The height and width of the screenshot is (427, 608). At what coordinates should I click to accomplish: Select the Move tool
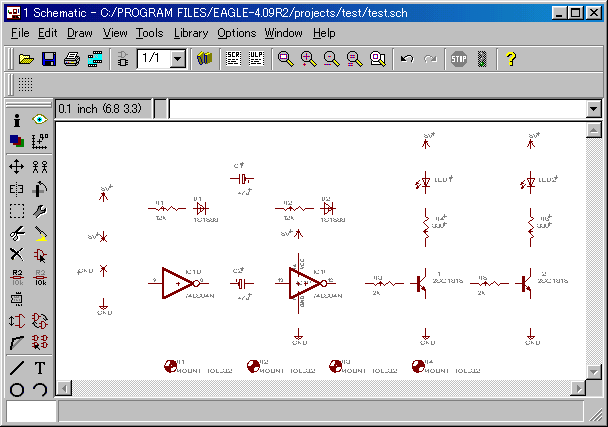[x=17, y=167]
